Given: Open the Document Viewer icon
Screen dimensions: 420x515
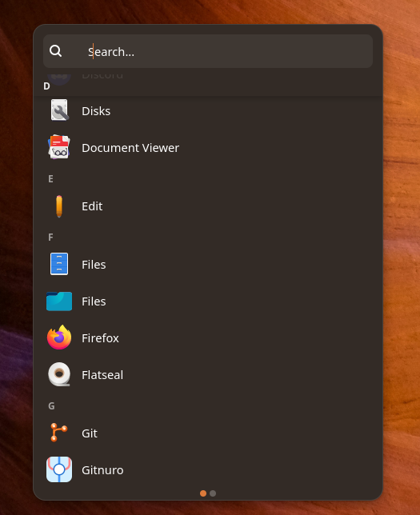Looking at the screenshot, I should (59, 147).
